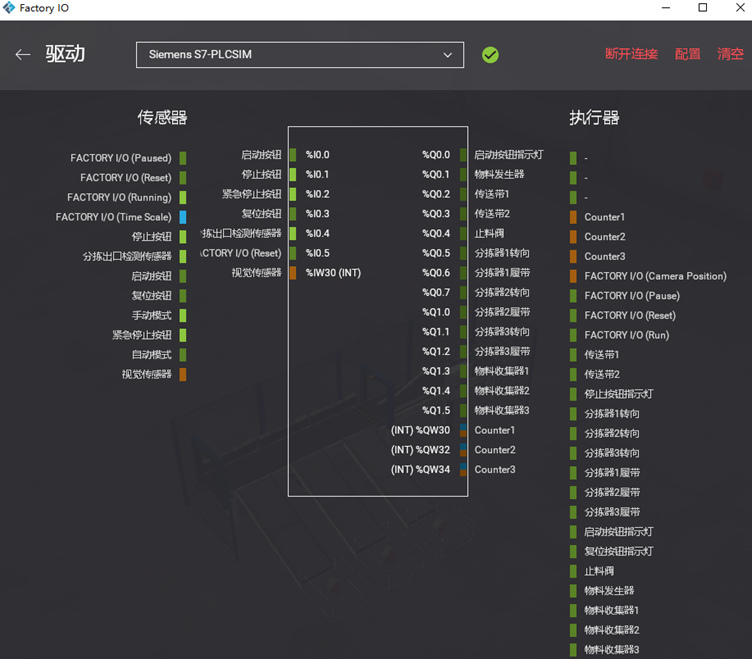Screen dimensions: 752x659
Task: Select 物料收集器1 in actuator list
Action: pos(611,610)
